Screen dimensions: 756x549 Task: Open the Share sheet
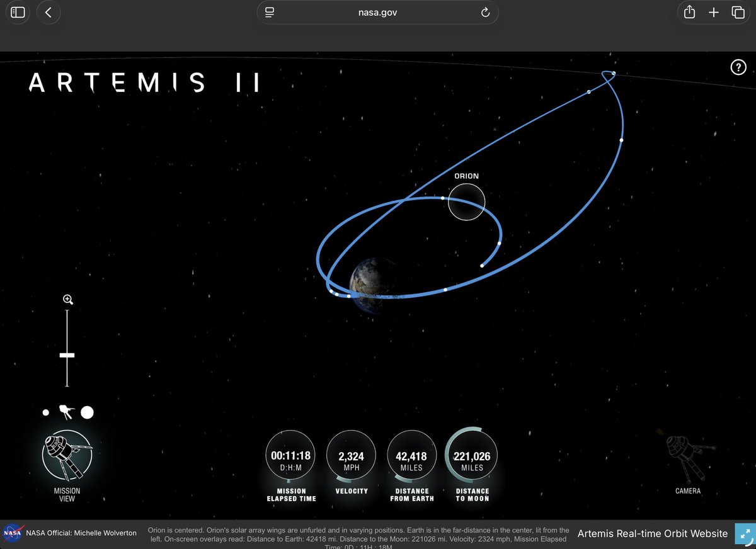(689, 12)
